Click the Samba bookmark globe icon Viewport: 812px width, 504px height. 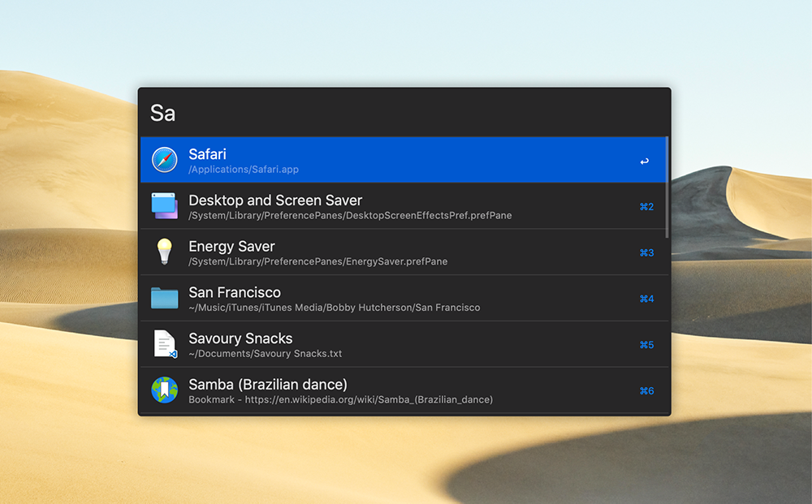[165, 390]
